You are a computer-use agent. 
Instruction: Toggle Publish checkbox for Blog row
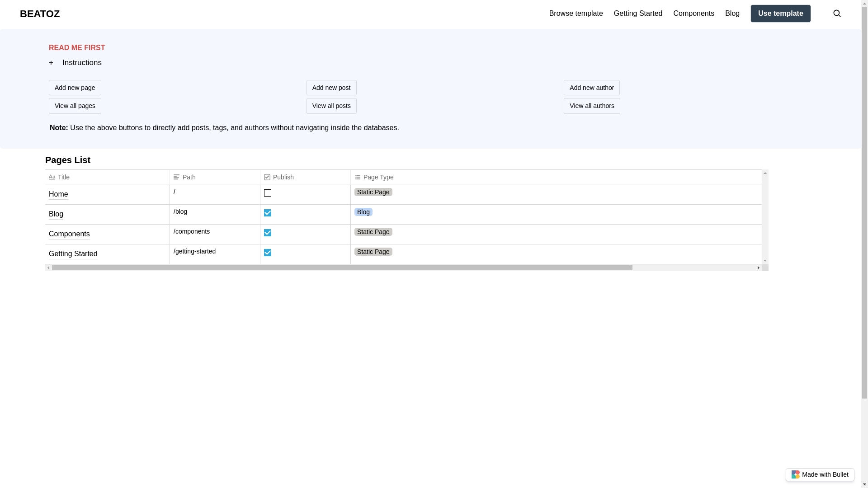268,213
